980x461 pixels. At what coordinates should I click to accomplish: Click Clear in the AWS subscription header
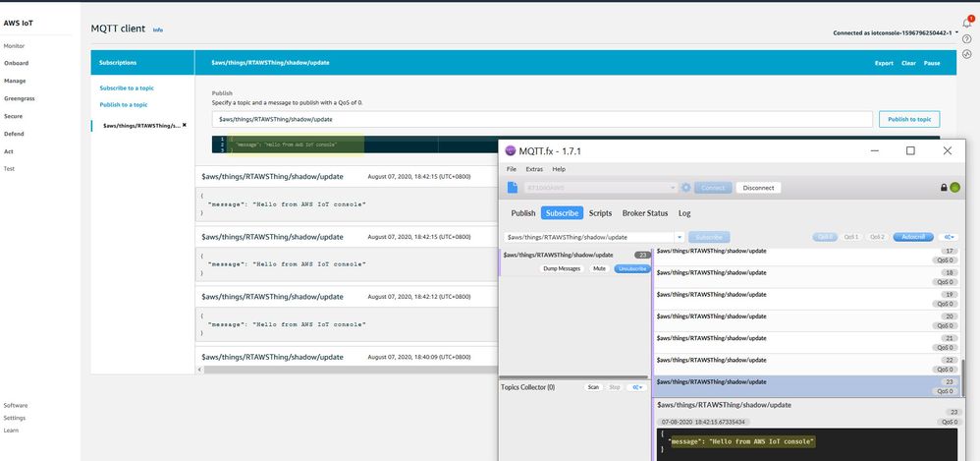coord(908,63)
